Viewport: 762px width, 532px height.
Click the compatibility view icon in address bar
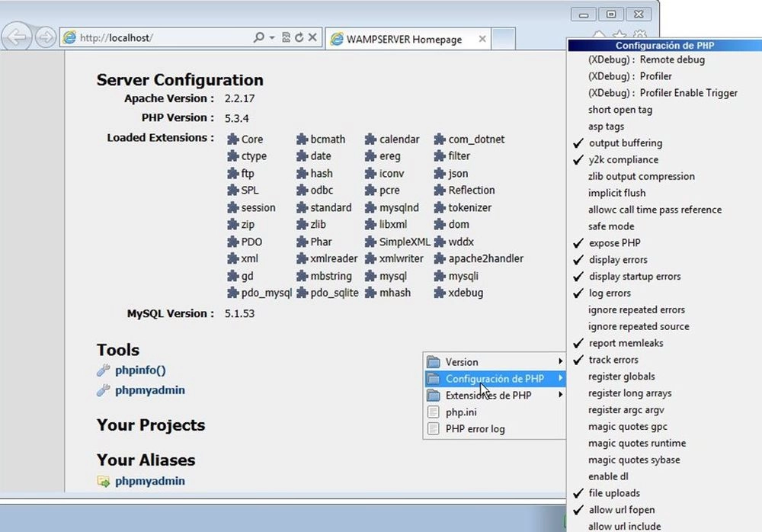tap(287, 37)
